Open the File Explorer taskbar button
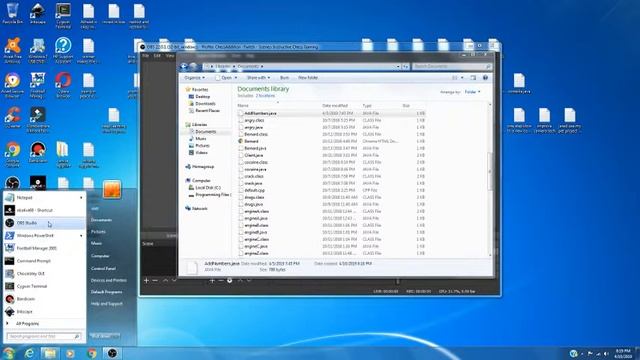 [x=49, y=353]
